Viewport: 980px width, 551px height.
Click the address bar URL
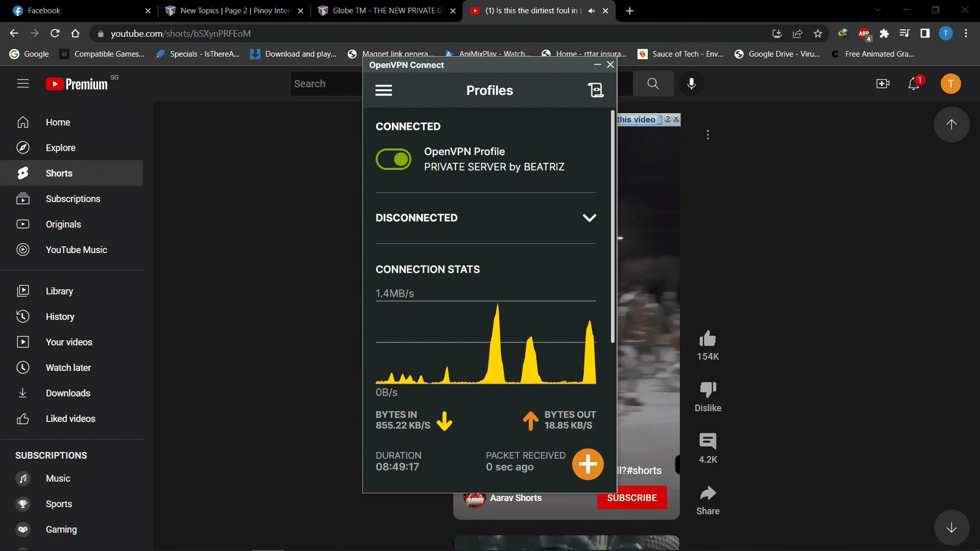181,33
